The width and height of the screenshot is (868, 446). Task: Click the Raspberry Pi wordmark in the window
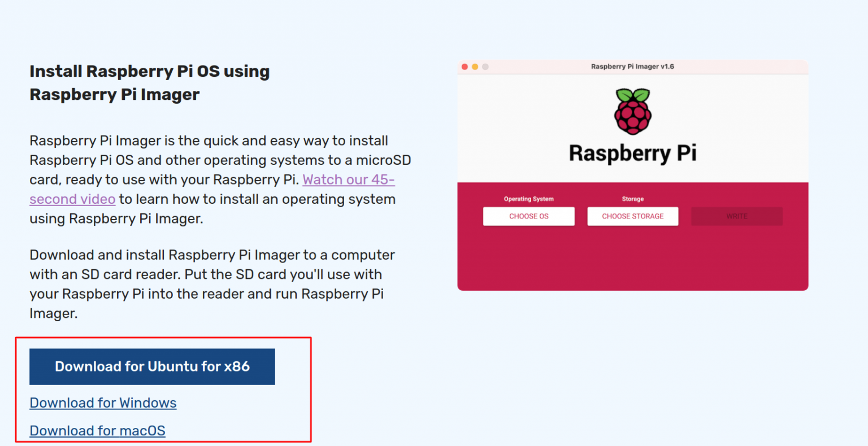[632, 152]
